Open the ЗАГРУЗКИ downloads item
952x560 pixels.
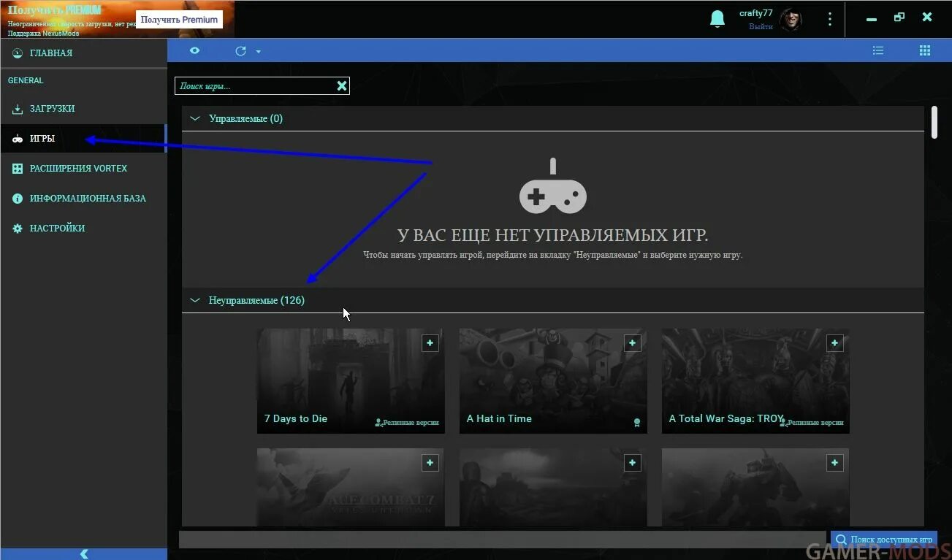click(x=83, y=109)
